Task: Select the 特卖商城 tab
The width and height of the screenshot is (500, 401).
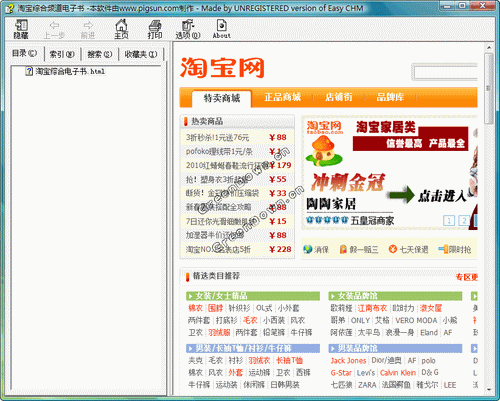Action: click(x=222, y=98)
